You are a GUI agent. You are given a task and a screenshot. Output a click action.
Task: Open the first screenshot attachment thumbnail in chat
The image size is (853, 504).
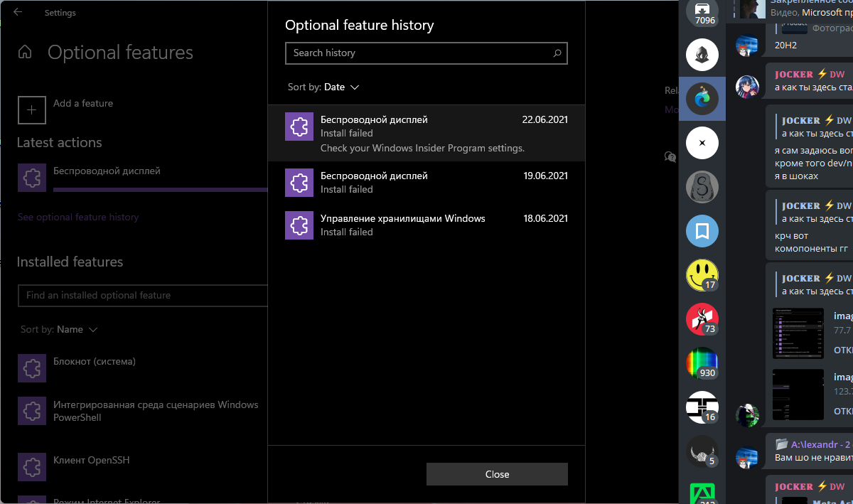[798, 333]
